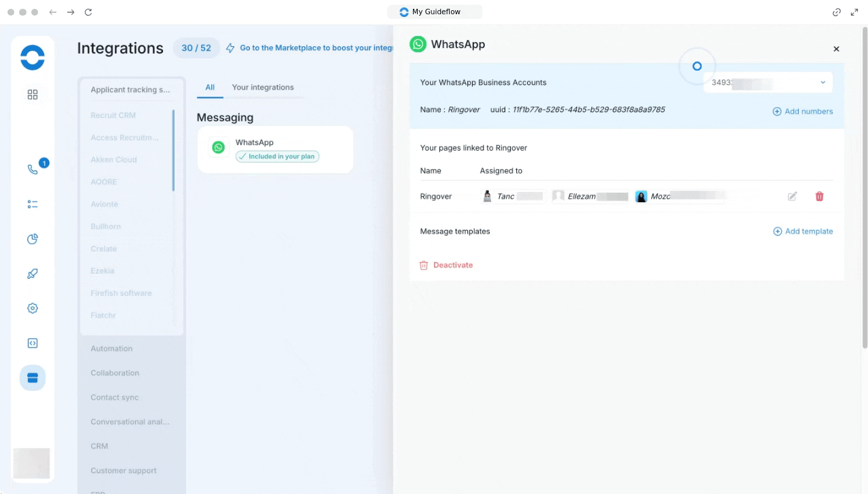
Task: Expand the Automation category
Action: [x=111, y=349]
